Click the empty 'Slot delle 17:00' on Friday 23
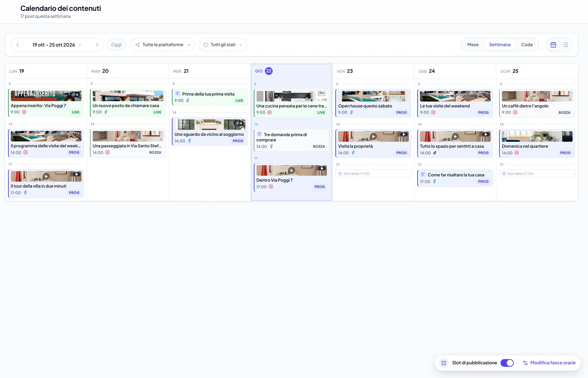 (x=373, y=174)
